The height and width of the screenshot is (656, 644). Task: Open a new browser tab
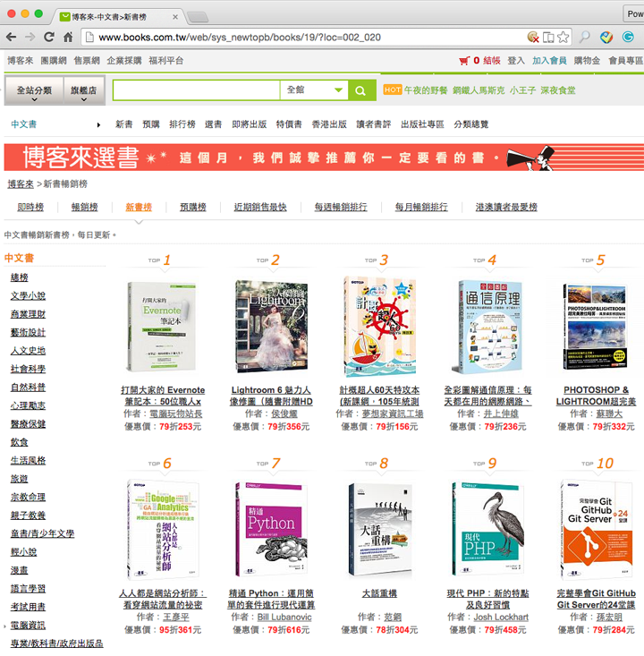click(x=198, y=17)
